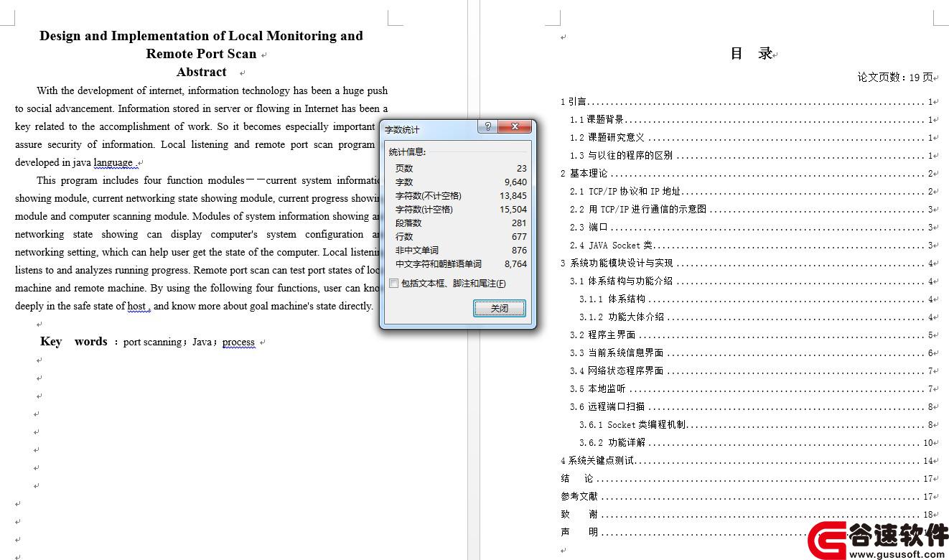Click the contents entry 4 系统关键点测试

click(747, 461)
